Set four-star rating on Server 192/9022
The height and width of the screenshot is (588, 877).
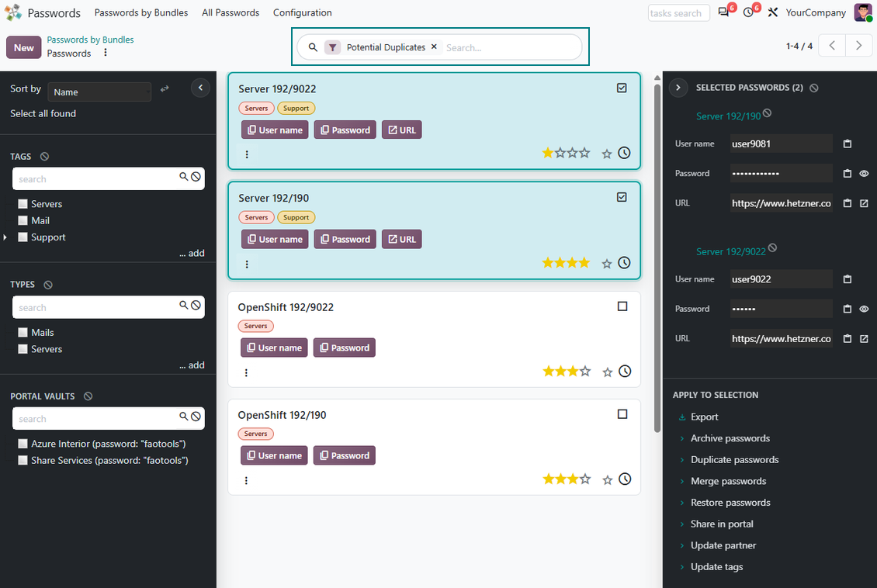584,153
